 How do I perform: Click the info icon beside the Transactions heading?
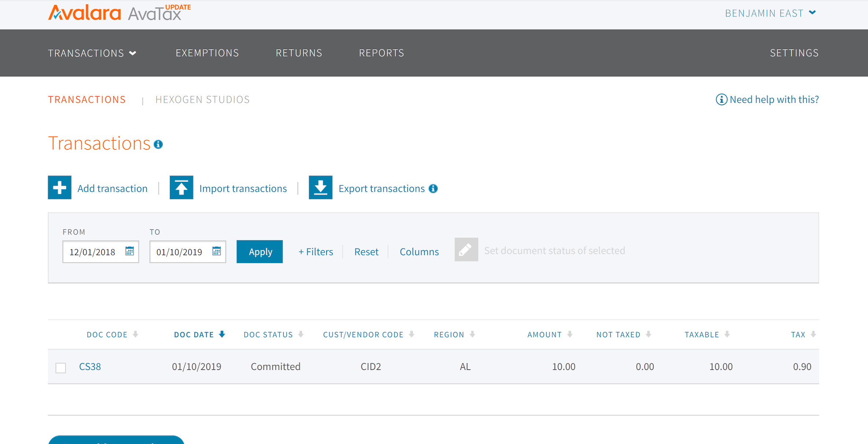click(158, 145)
